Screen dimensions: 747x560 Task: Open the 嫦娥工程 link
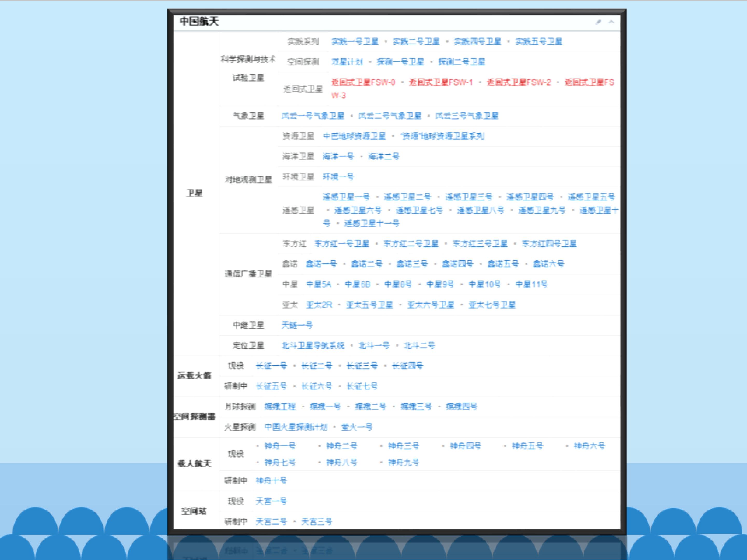pos(280,407)
